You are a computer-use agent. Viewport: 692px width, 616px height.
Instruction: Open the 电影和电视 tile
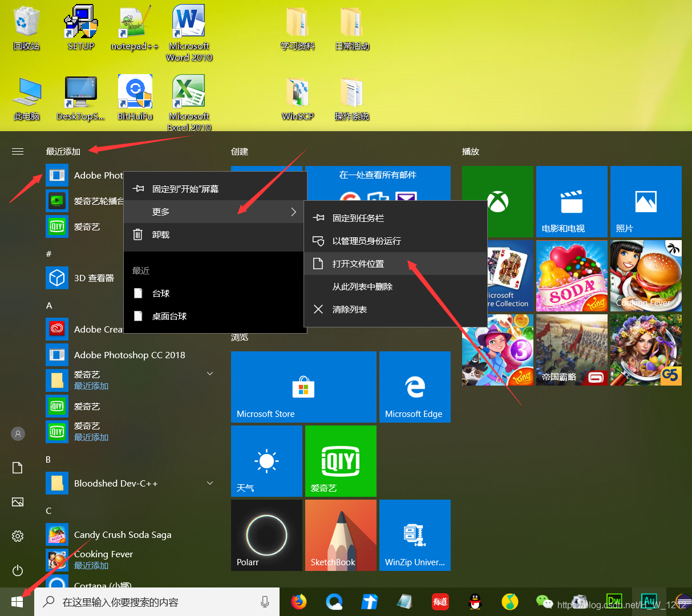coord(572,201)
